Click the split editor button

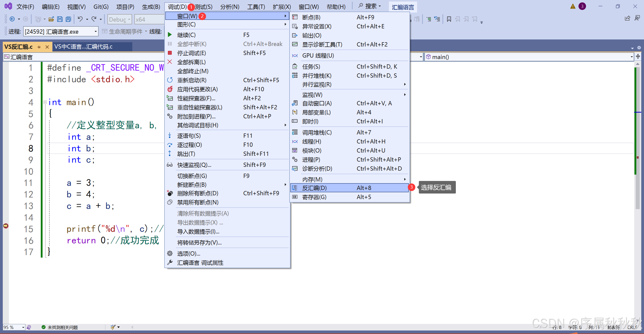pyautogui.click(x=638, y=57)
